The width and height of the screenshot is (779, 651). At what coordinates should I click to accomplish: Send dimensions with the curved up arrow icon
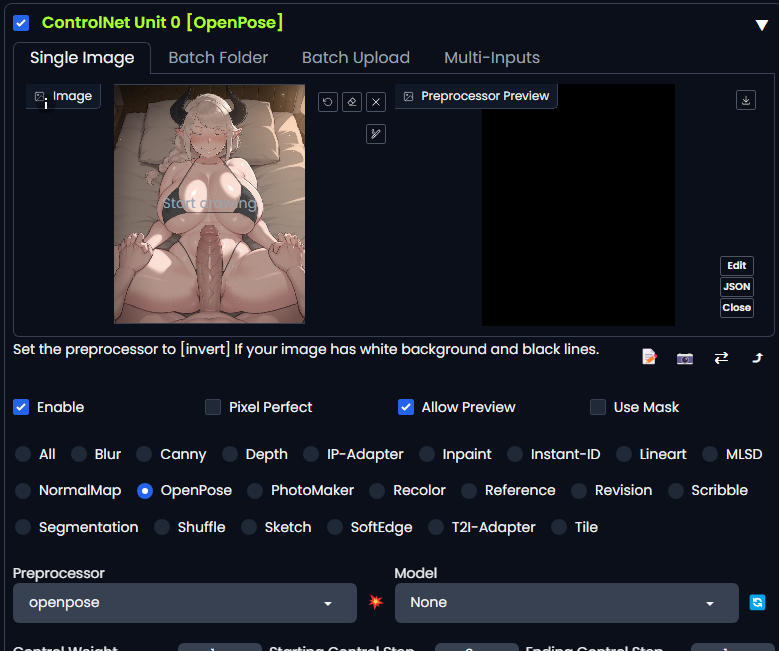[757, 358]
